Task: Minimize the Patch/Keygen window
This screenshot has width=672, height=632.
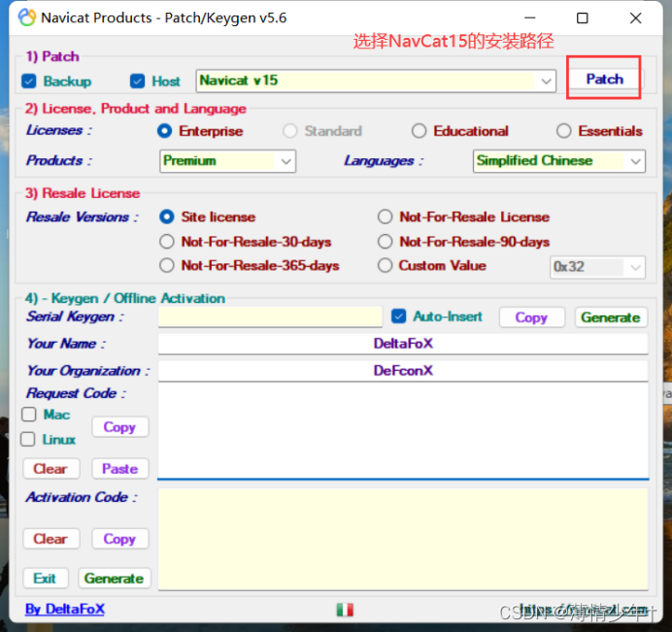Action: click(x=530, y=18)
